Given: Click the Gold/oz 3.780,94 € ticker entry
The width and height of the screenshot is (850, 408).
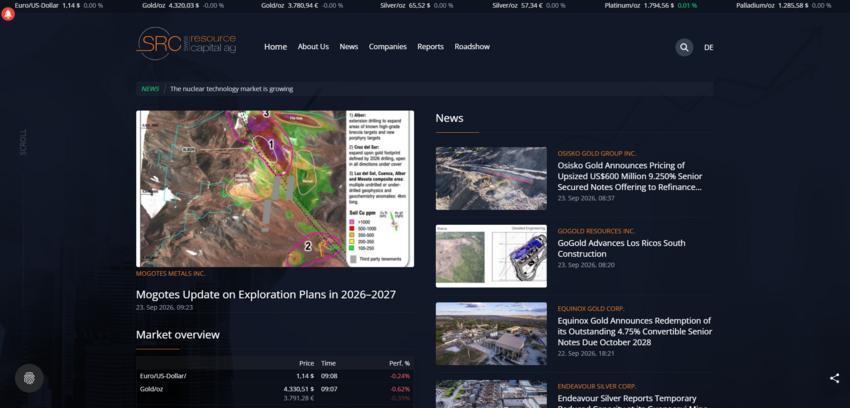Looking at the screenshot, I should (302, 5).
